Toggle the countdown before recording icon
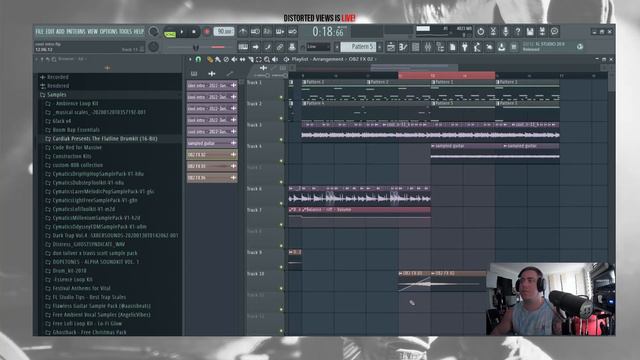The image size is (640, 360). tap(268, 31)
